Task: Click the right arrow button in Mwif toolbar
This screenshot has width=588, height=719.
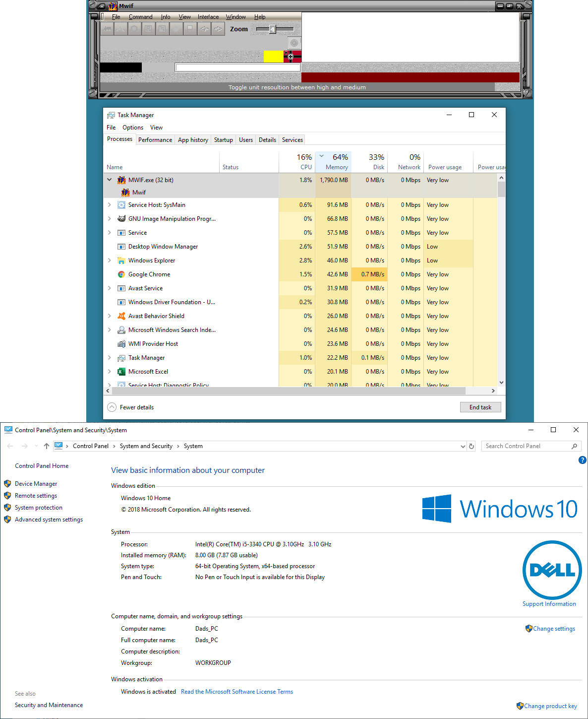Action: (x=218, y=29)
